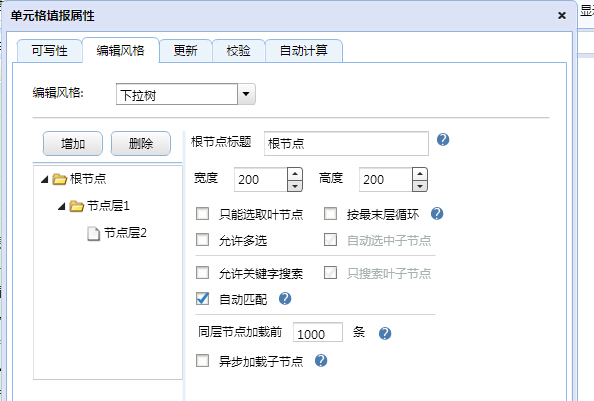Click the 删除 button
The width and height of the screenshot is (594, 401).
coord(141,144)
